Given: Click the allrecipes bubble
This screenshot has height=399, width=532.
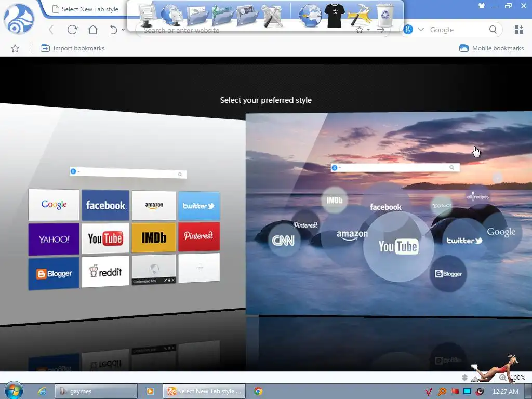Looking at the screenshot, I should click(478, 196).
